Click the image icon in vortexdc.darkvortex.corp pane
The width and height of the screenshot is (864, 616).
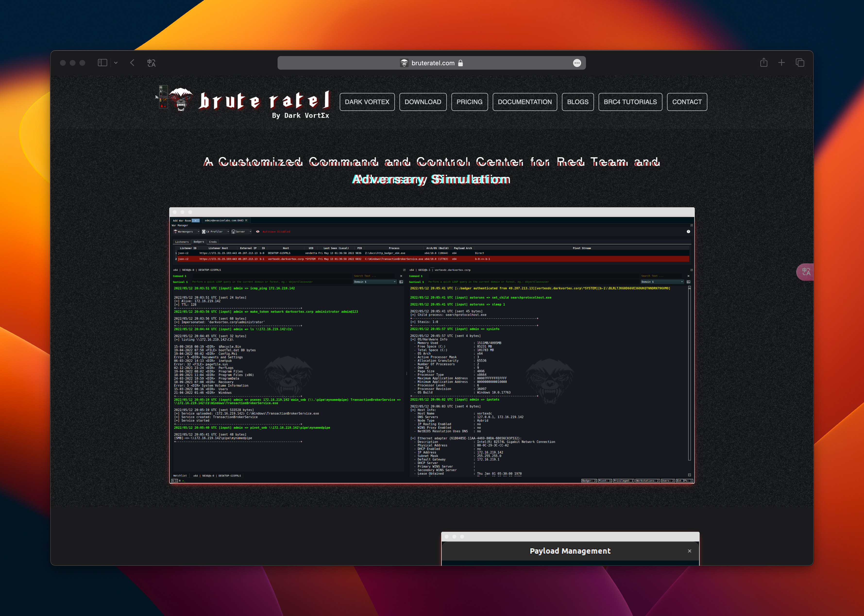pyautogui.click(x=688, y=282)
